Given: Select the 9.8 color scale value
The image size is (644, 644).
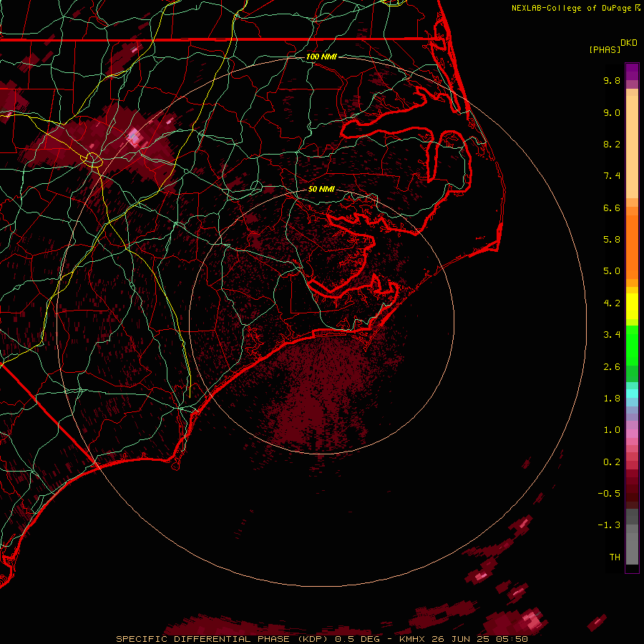Looking at the screenshot, I should 612,80.
